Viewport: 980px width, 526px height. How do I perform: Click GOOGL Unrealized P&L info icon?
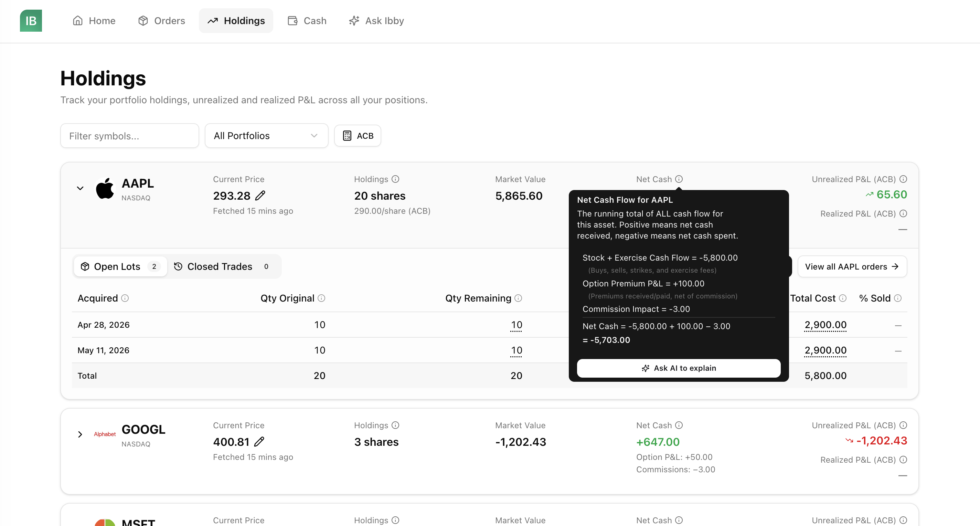(903, 425)
